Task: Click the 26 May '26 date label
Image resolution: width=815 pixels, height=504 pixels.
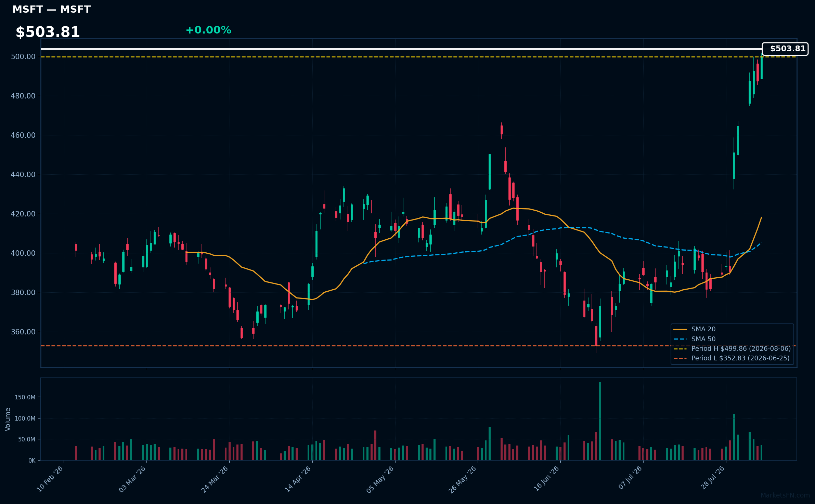Action: tap(463, 479)
